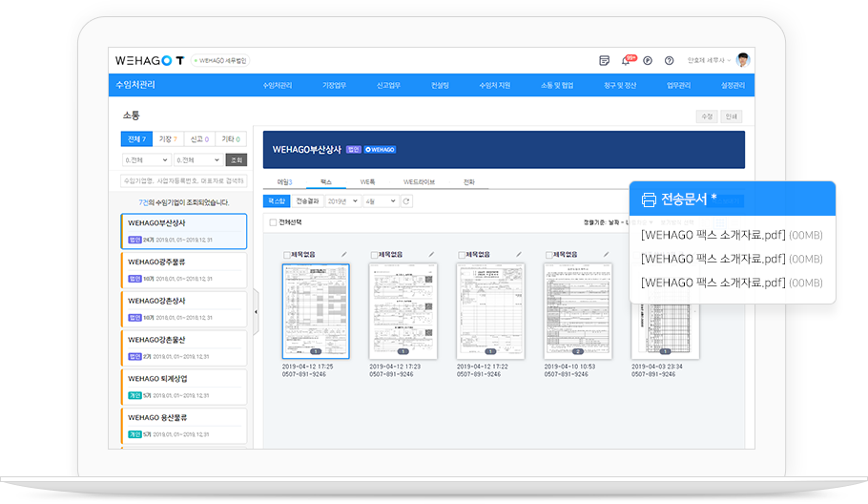Expand the 안호제 세무사 user menu

point(709,60)
